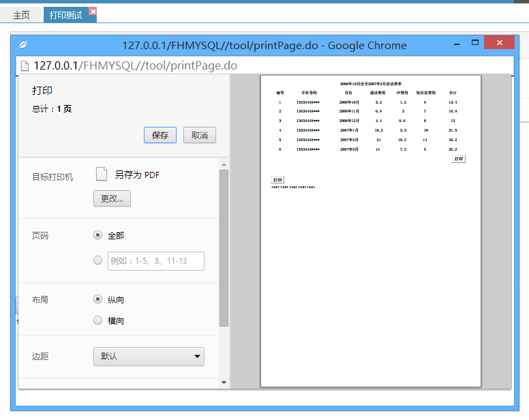Select the 打印测试 tab

click(66, 15)
